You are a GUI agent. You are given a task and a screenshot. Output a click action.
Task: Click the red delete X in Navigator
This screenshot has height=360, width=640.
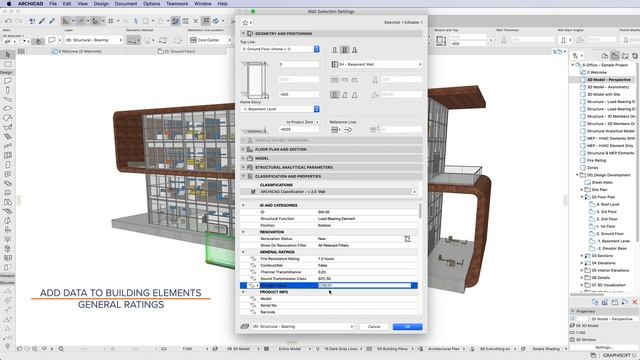635,302
